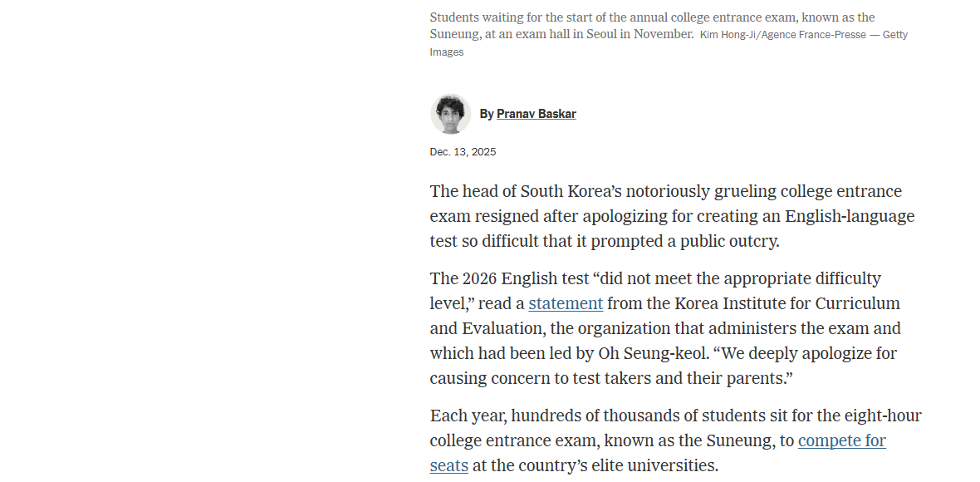Image resolution: width=980 pixels, height=482 pixels.
Task: Open the Pranav Baskar author link
Action: 536,114
